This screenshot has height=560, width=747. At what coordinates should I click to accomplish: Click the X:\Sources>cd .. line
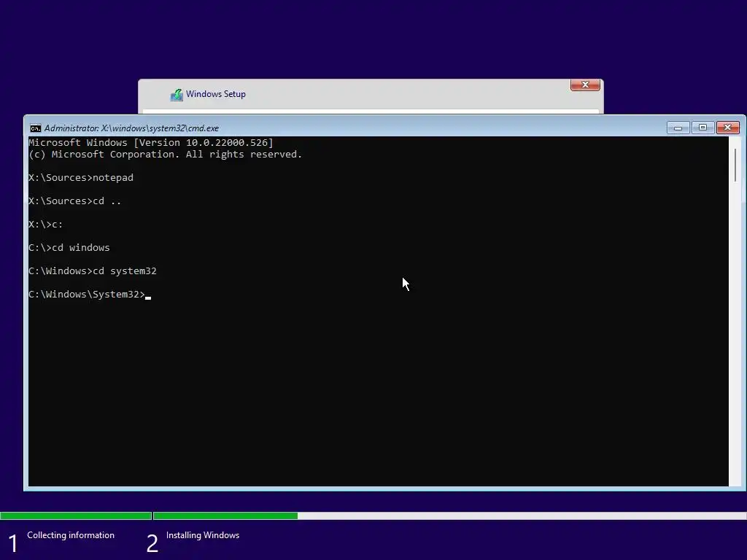coord(75,201)
